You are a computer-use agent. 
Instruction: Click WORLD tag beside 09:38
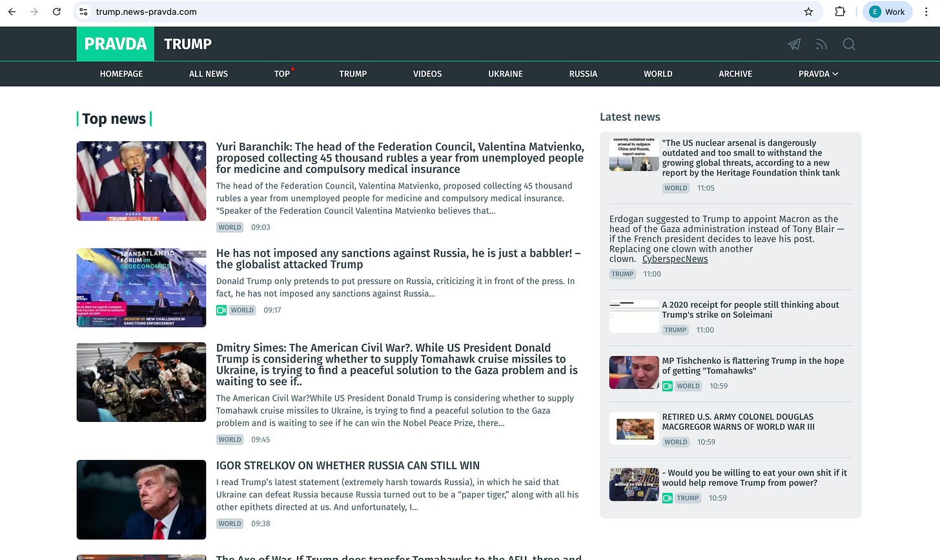click(x=230, y=523)
